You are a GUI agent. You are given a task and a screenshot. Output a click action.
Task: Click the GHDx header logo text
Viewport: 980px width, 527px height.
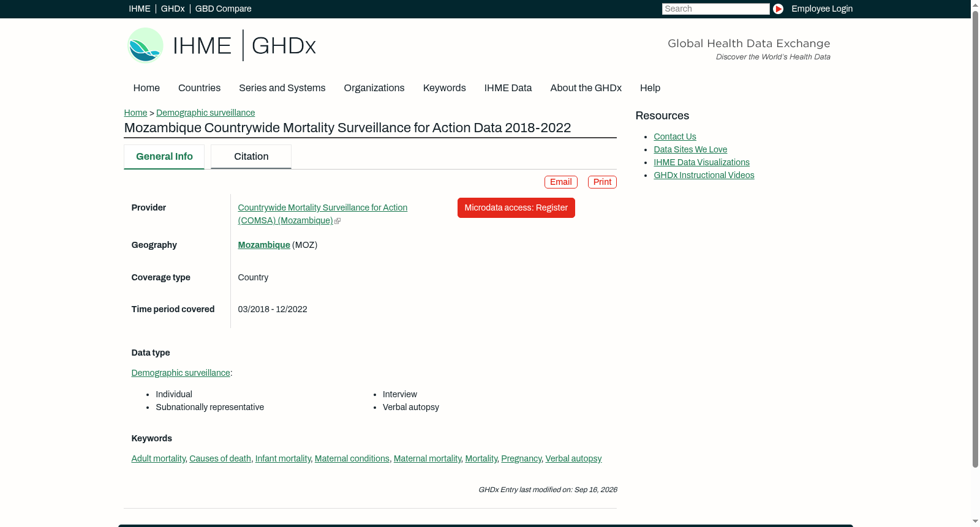pos(284,46)
